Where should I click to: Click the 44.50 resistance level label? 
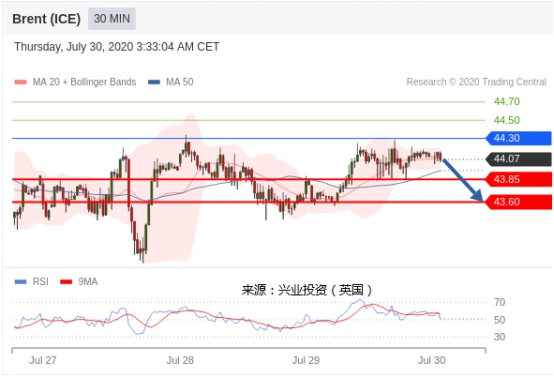[507, 120]
